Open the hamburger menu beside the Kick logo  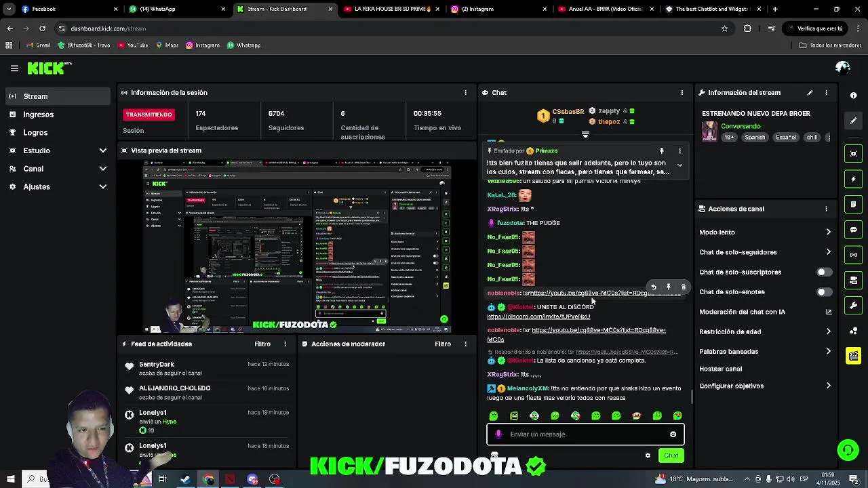coord(14,68)
